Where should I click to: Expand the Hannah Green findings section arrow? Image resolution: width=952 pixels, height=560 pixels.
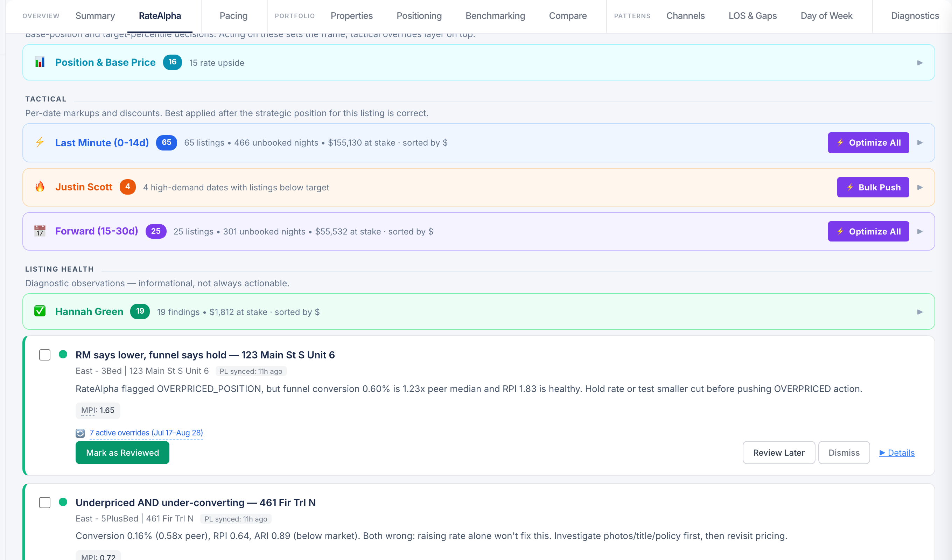(x=920, y=312)
